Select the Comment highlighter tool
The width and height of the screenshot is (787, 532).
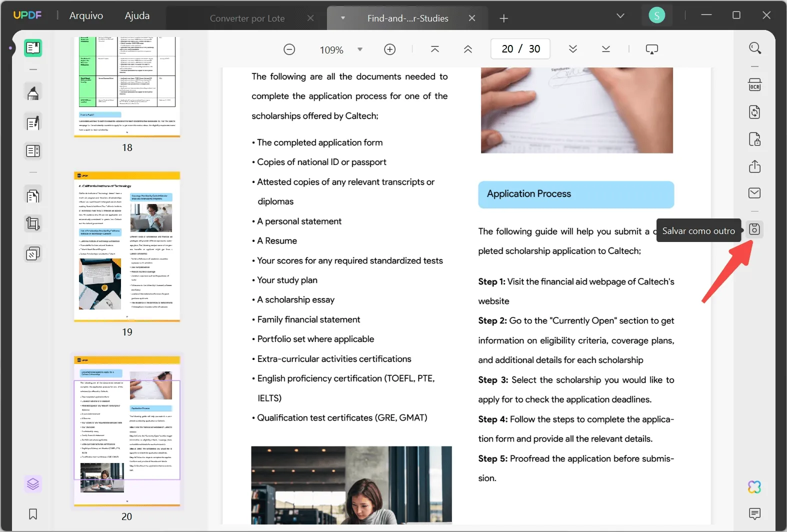[33, 93]
